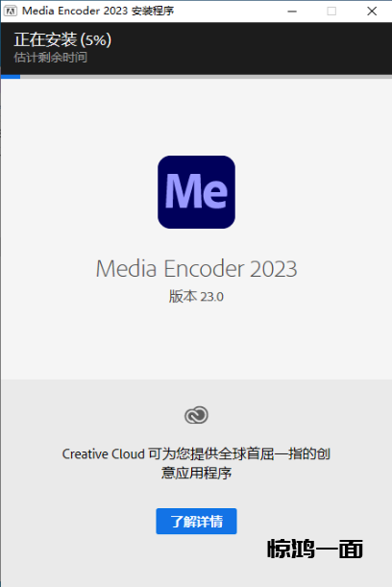Click the 5% percentage in the header
The width and height of the screenshot is (392, 587).
pyautogui.click(x=96, y=40)
